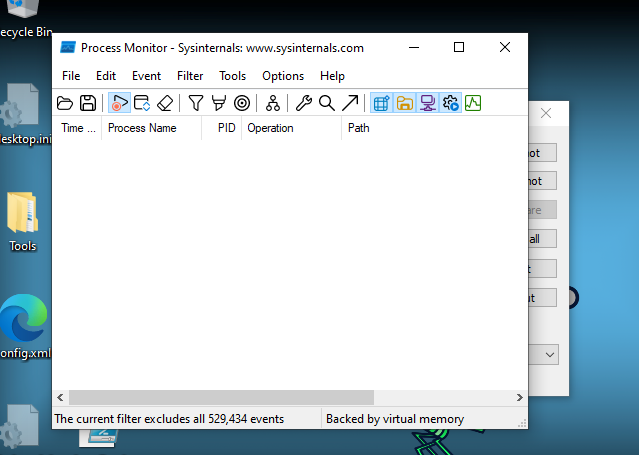Click the Operation column header
639x455 pixels.
[x=292, y=128]
